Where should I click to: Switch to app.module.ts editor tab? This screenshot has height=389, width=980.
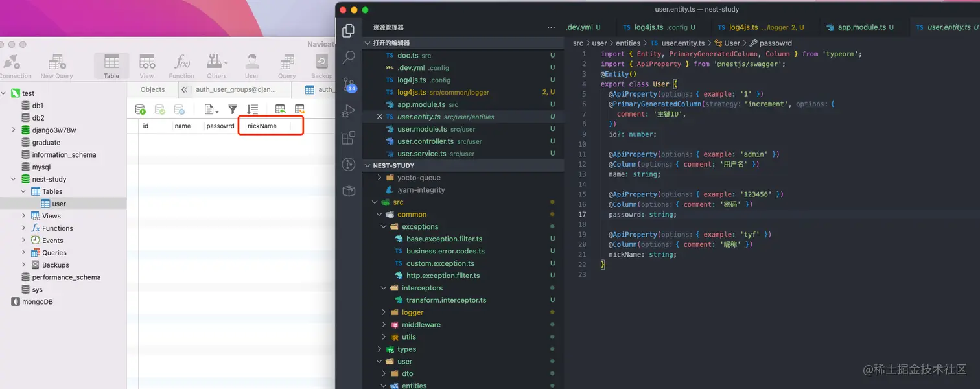coord(861,27)
